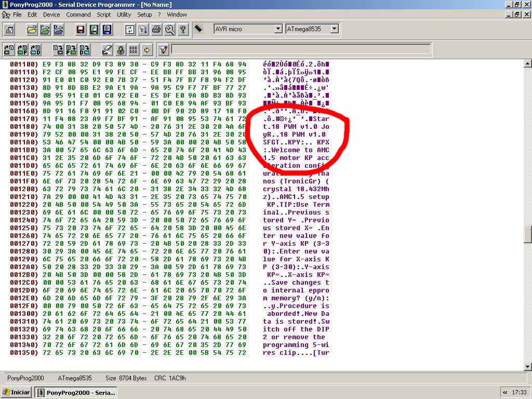Open the Script menu
Viewport: 532px width, 399px height.
point(103,15)
